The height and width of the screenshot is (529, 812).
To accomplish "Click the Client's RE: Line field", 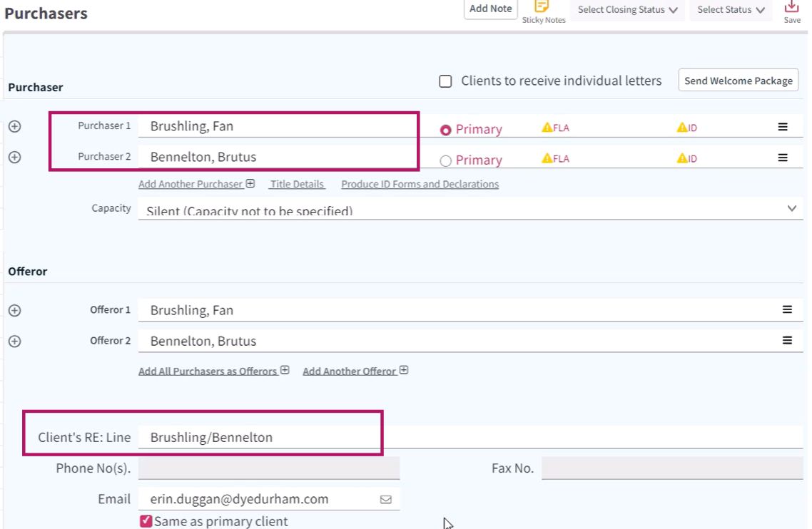I will pos(470,437).
